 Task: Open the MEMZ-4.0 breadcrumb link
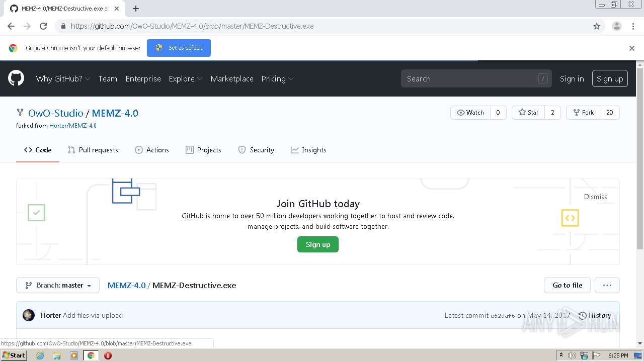coord(127,285)
